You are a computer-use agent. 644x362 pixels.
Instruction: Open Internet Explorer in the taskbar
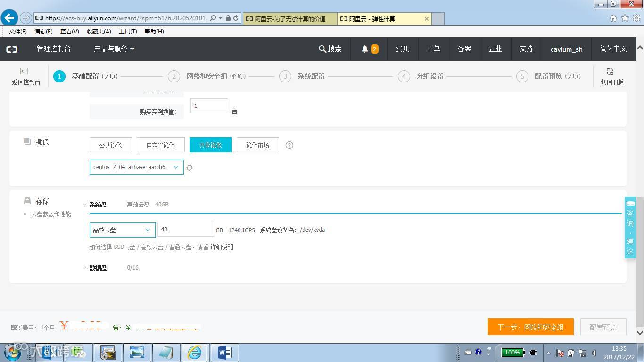pyautogui.click(x=194, y=353)
